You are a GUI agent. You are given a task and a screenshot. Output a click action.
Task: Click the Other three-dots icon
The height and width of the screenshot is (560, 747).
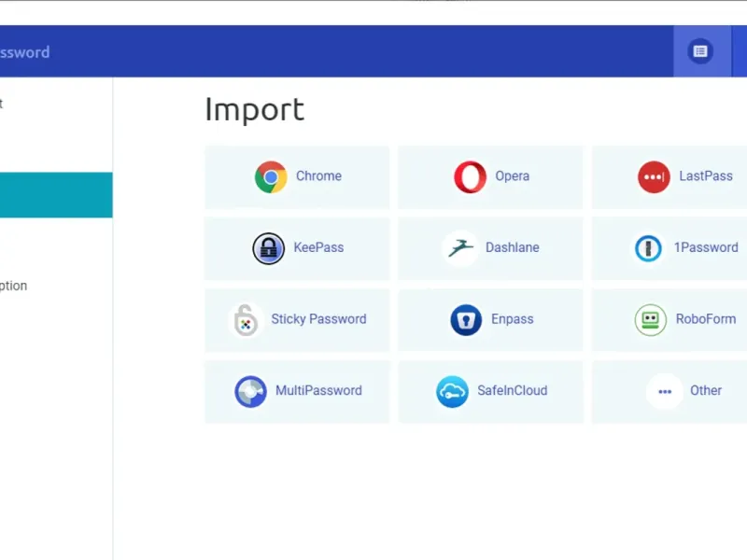point(665,391)
